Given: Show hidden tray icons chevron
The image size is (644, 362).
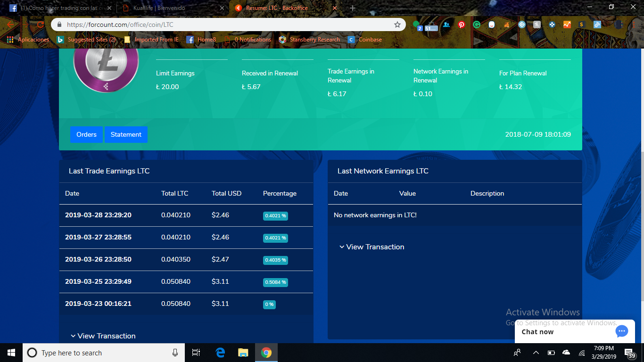Looking at the screenshot, I should (x=536, y=353).
